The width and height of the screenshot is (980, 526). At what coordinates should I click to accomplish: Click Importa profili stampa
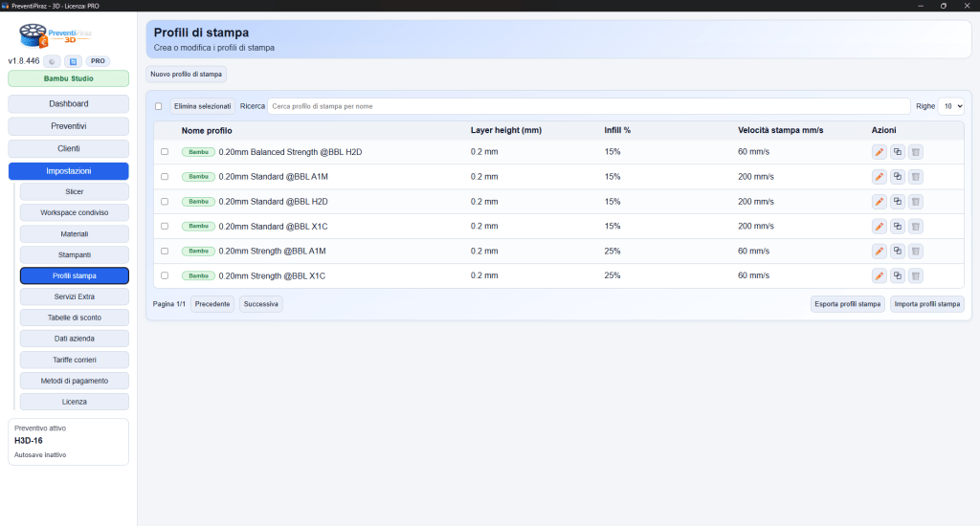[926, 304]
